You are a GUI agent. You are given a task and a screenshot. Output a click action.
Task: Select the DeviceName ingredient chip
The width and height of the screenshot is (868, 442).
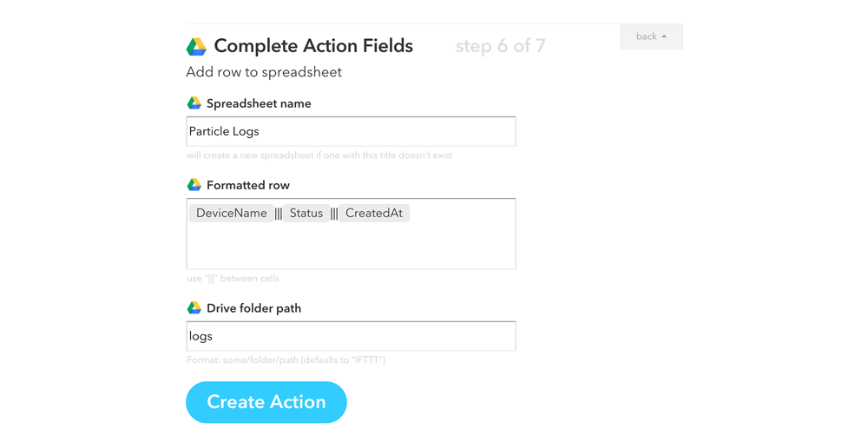click(x=231, y=214)
